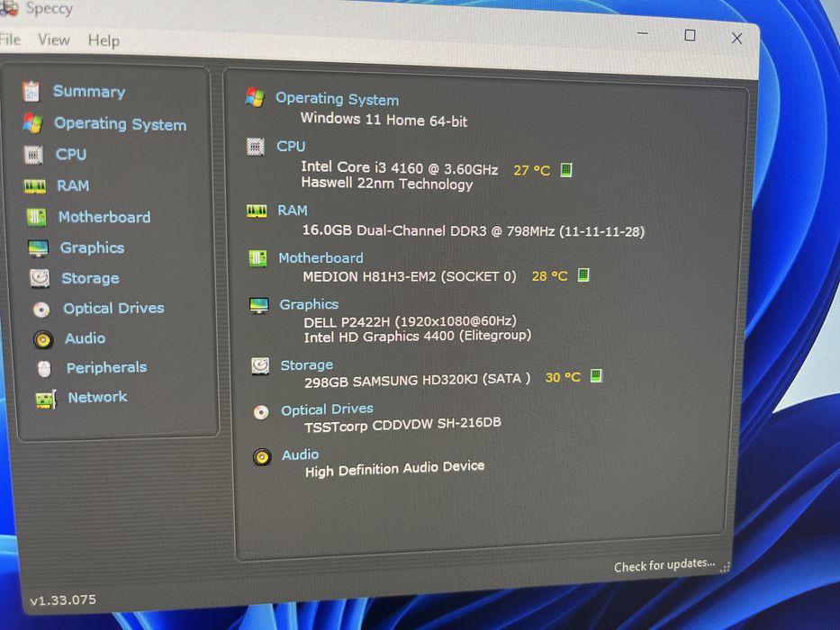Select Operating System in the sidebar
This screenshot has height=630, width=840.
pos(120,124)
